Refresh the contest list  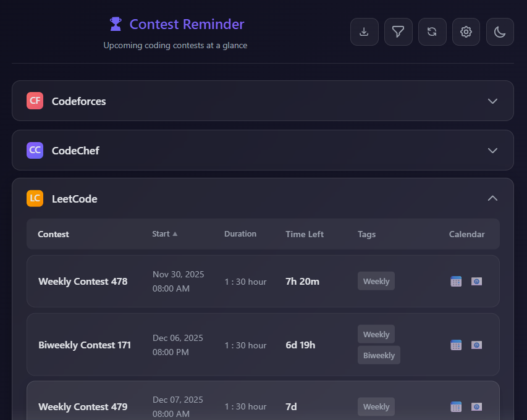[x=432, y=31]
